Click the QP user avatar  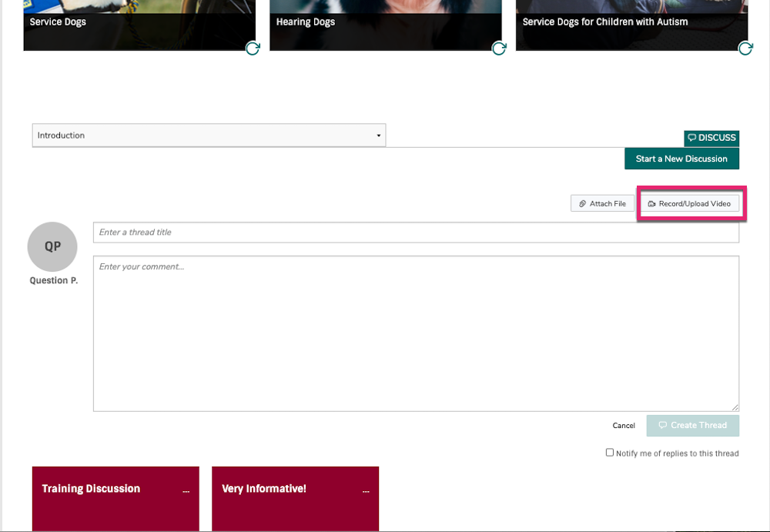(52, 246)
